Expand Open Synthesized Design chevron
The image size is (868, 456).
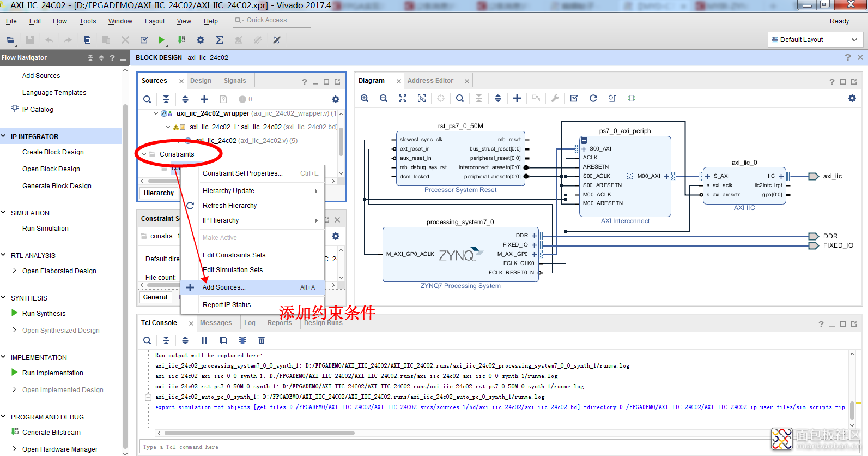15,330
